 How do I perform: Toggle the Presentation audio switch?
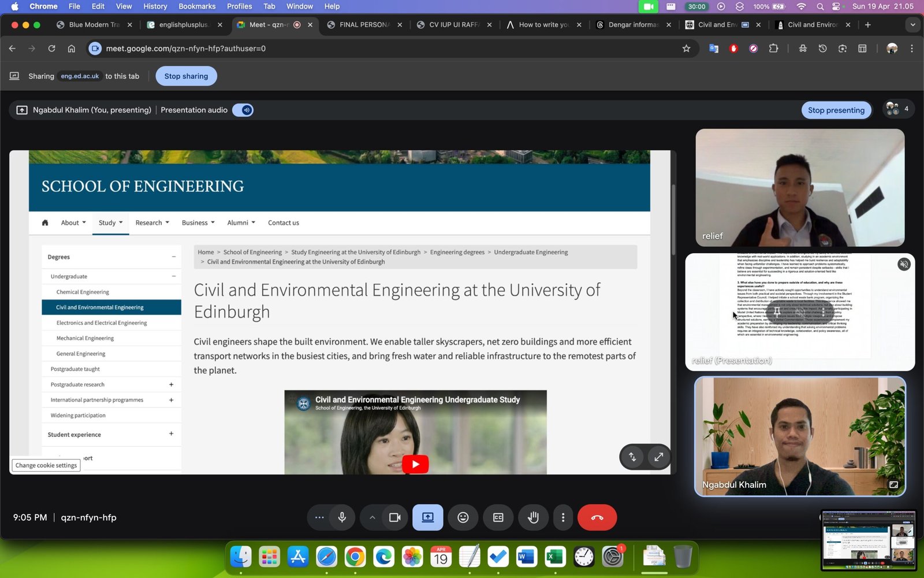(243, 110)
